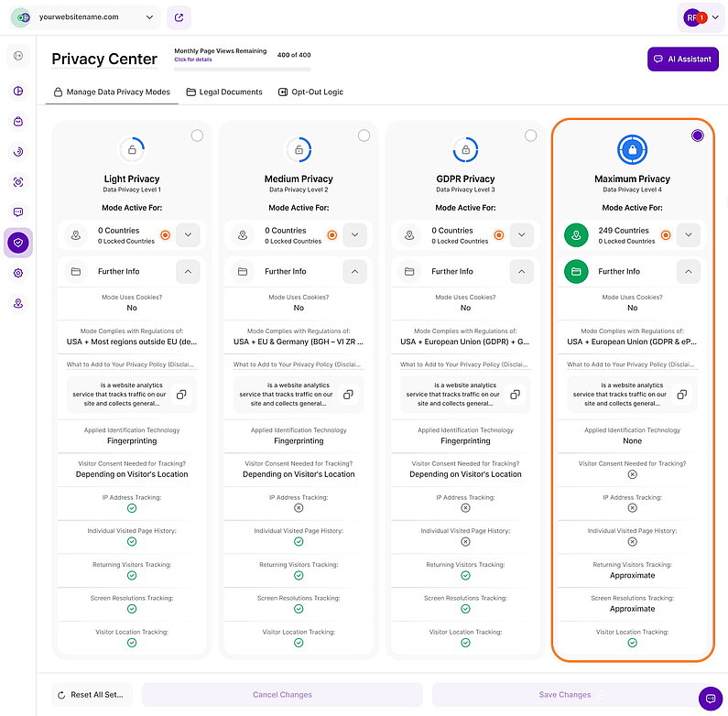This screenshot has width=728, height=716.
Task: Select the GDPR Privacy mode radio button
Action: coord(530,136)
